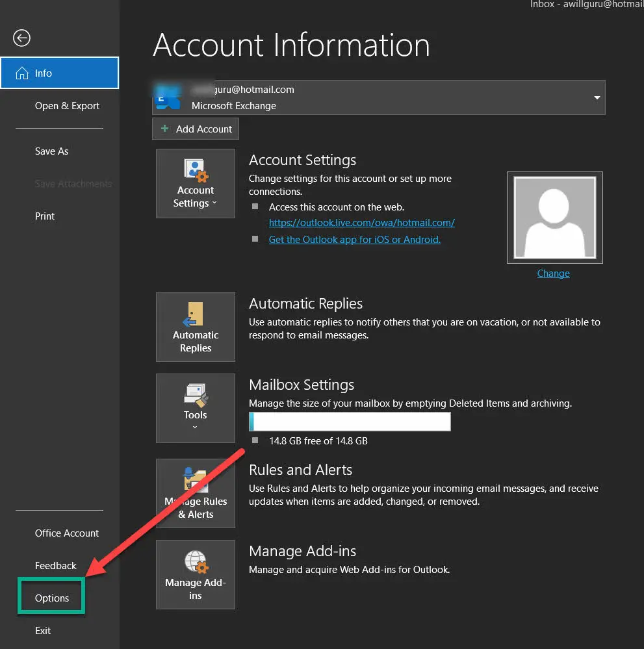This screenshot has width=644, height=649.
Task: Go back using the circled arrow icon
Action: click(21, 38)
